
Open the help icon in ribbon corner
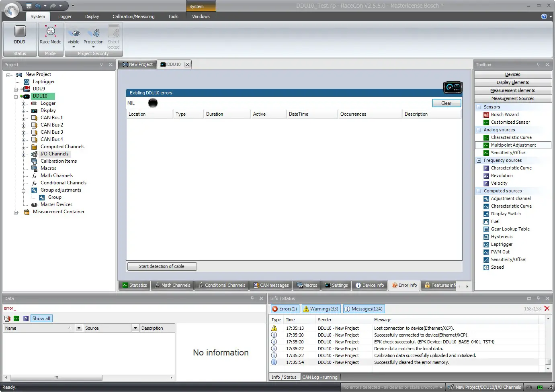click(x=544, y=16)
